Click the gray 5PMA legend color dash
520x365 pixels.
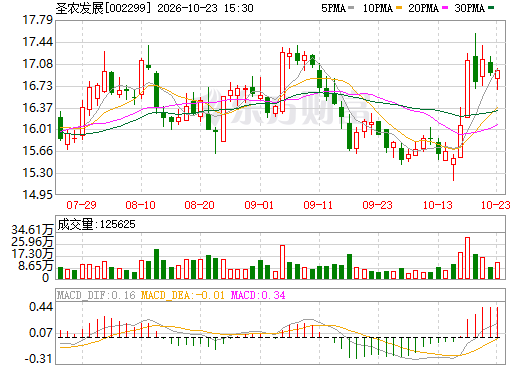click(351, 8)
